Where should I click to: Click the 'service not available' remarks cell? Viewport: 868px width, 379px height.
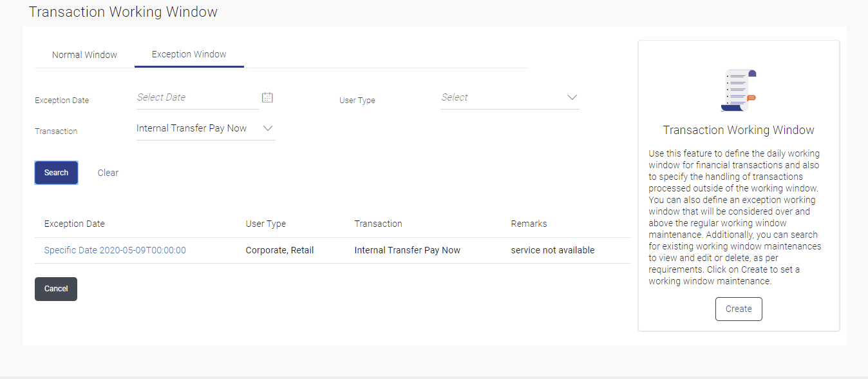pyautogui.click(x=553, y=250)
